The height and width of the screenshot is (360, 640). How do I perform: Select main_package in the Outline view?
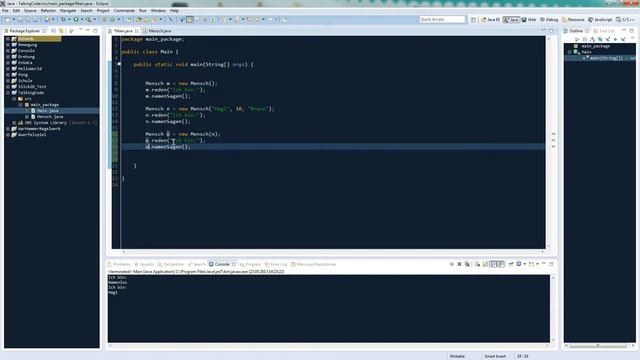coord(596,46)
